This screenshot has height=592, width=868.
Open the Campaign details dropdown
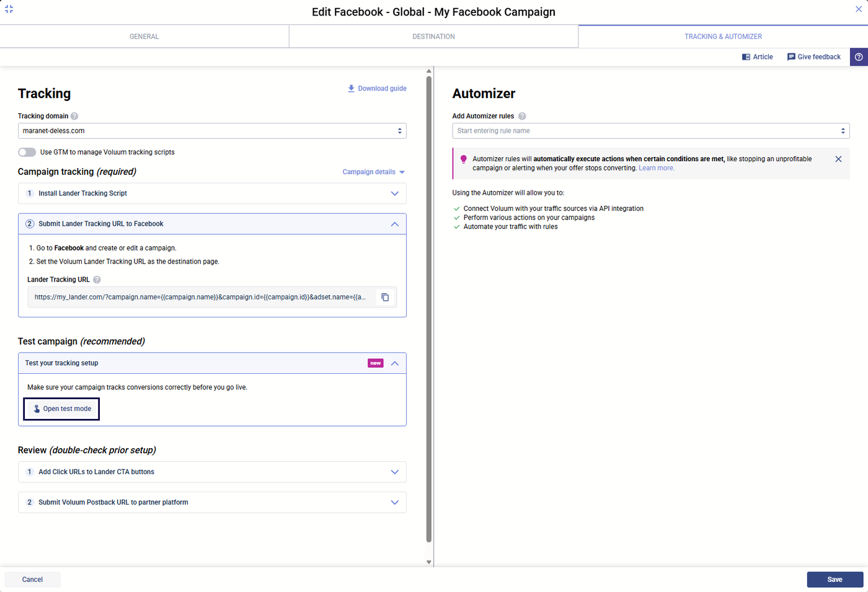(x=374, y=172)
